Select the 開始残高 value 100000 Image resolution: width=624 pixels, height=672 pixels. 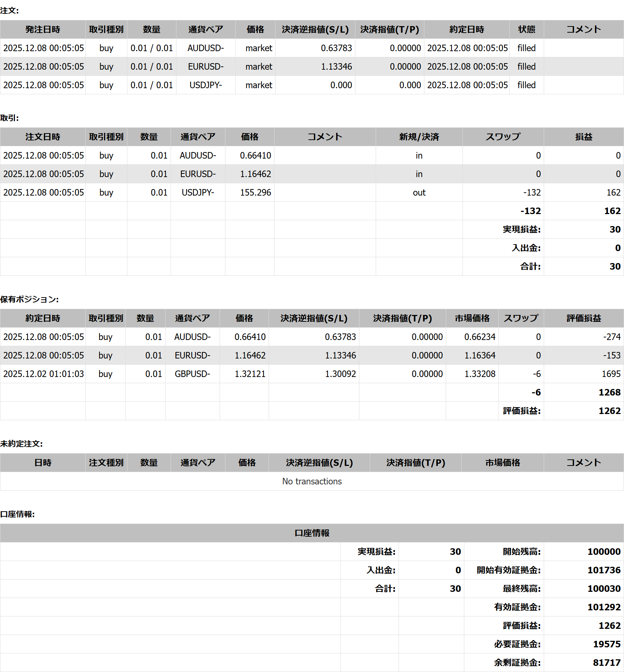coord(604,552)
